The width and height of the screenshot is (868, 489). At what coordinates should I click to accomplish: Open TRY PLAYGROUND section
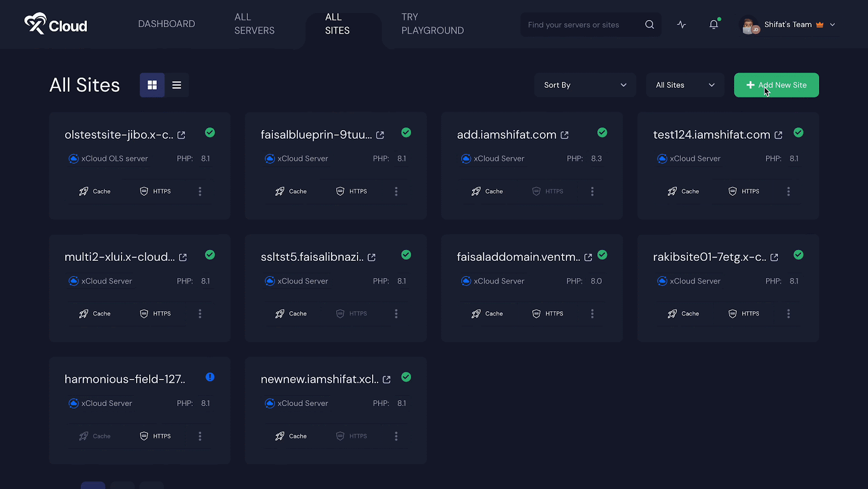(432, 24)
